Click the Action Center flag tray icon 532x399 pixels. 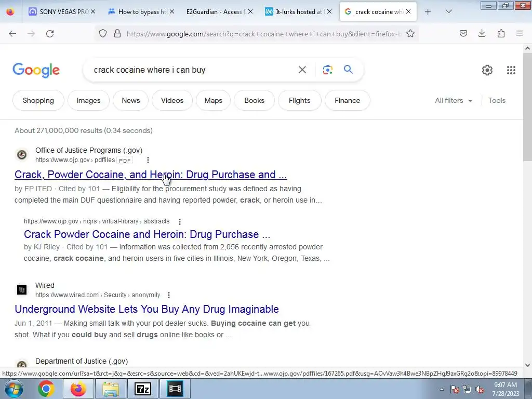click(x=455, y=390)
